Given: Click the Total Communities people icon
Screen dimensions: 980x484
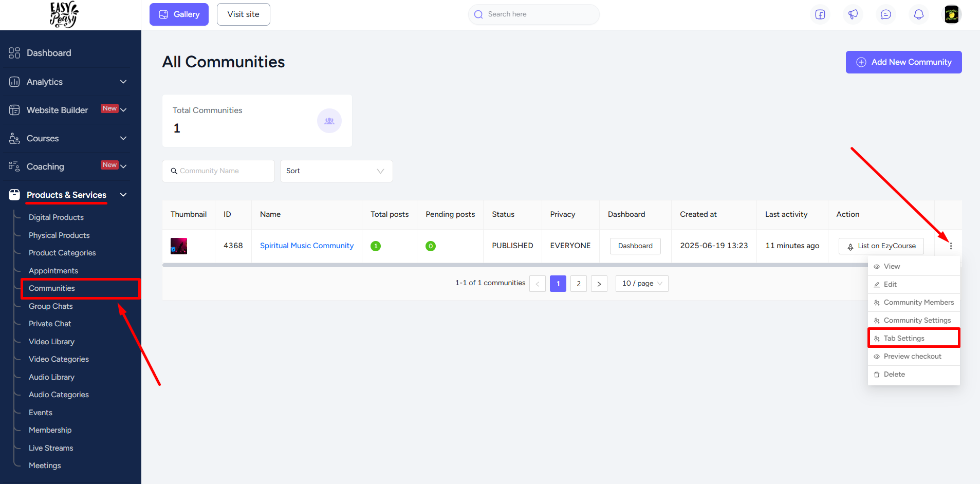Looking at the screenshot, I should [x=329, y=121].
